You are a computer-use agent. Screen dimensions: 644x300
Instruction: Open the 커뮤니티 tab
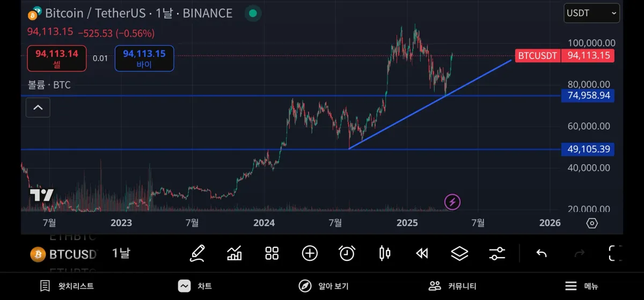452,286
